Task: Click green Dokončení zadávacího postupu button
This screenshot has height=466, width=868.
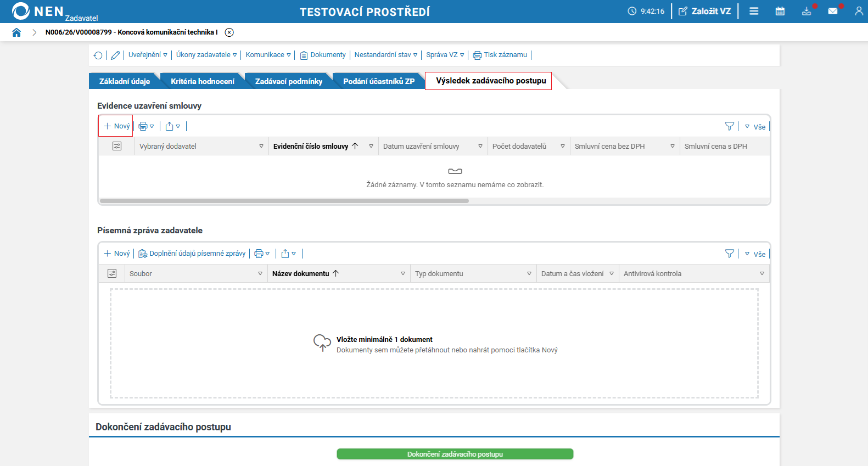Action: point(455,454)
